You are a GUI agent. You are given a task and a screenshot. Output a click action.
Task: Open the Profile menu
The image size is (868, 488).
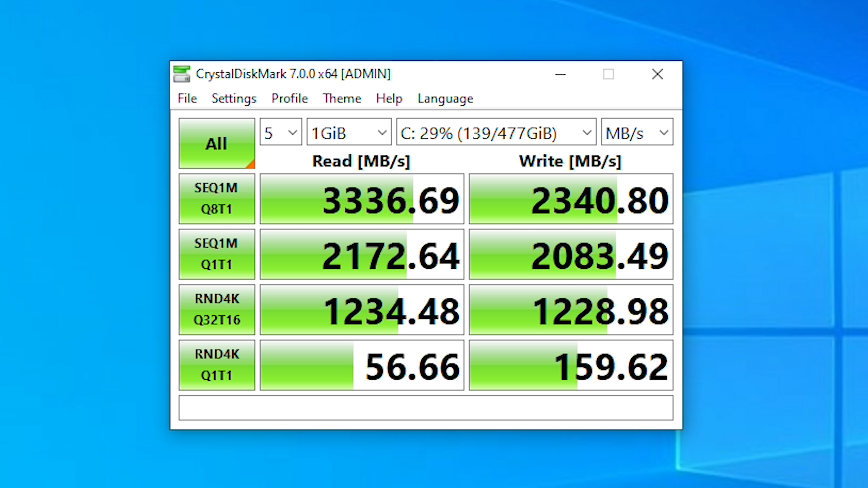point(289,98)
